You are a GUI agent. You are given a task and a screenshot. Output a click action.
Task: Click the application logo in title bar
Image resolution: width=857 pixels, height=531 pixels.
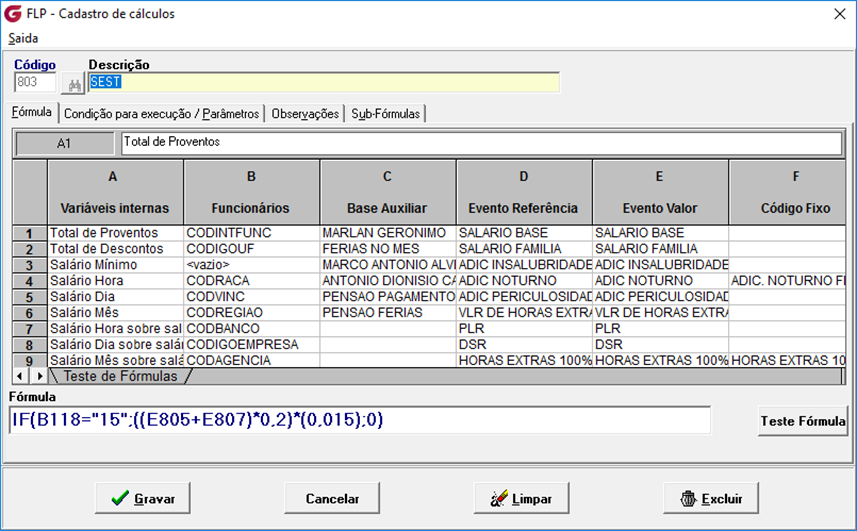point(13,13)
